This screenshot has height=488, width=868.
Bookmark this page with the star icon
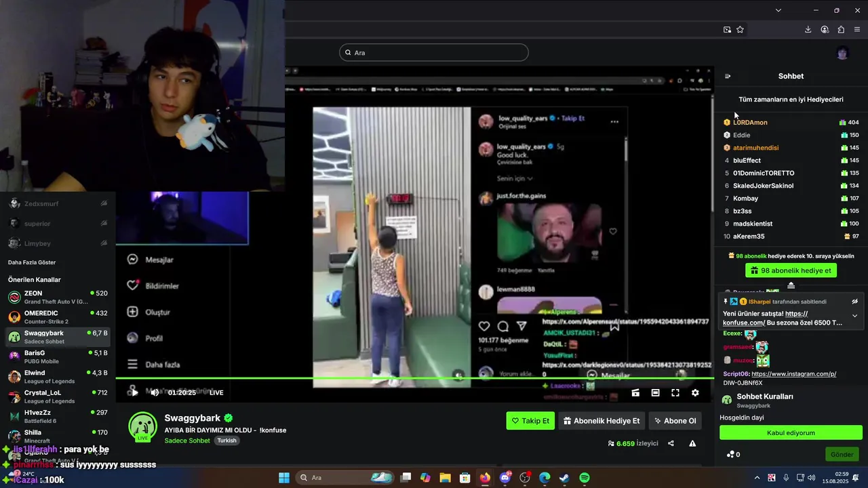[740, 29]
